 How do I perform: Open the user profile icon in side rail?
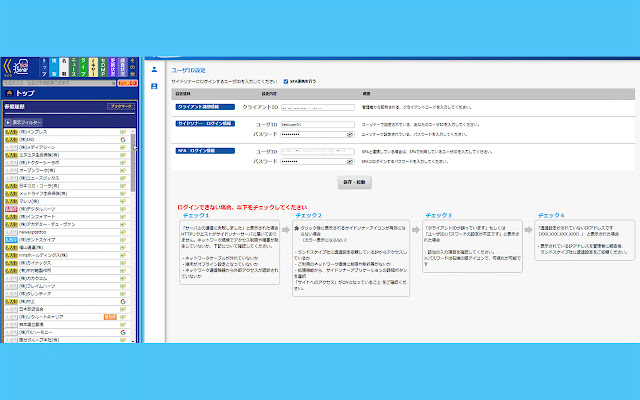[154, 69]
